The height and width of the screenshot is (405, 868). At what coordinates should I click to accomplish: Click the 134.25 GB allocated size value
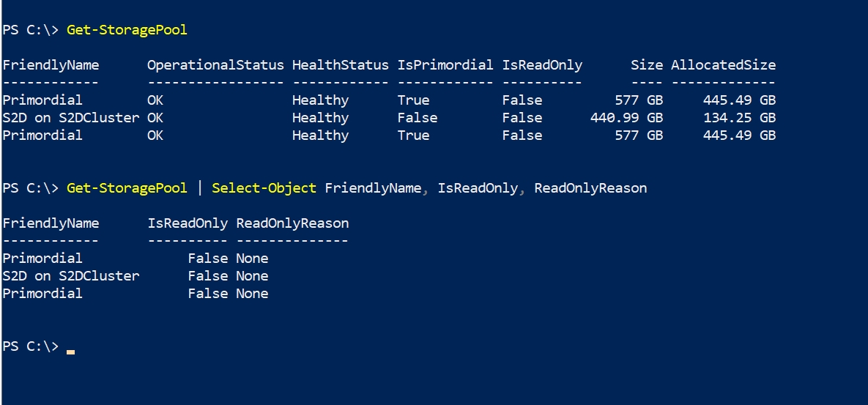coord(739,118)
